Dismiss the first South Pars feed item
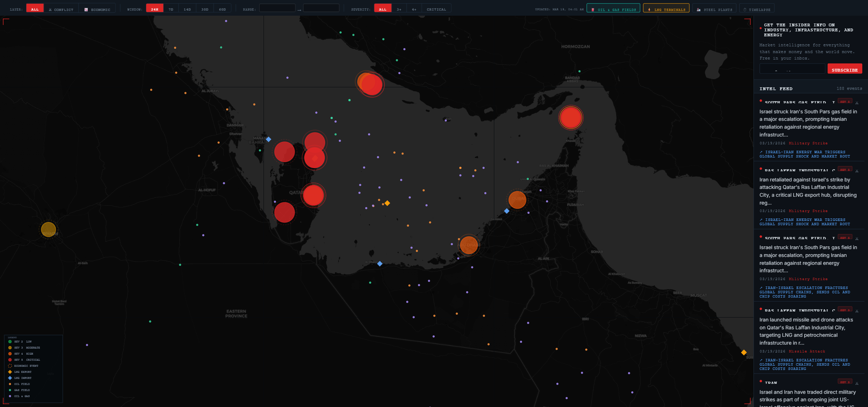Image resolution: width=868 pixels, height=407 pixels. coord(857,103)
